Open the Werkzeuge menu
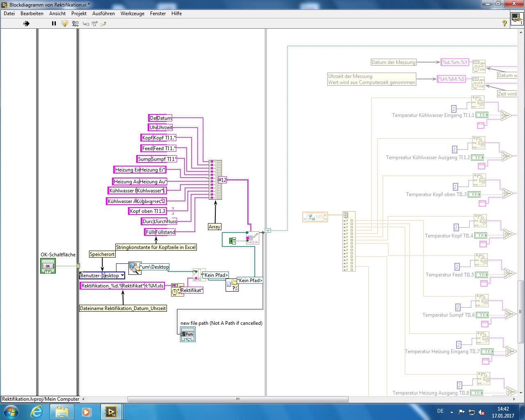The image size is (525, 420). pyautogui.click(x=132, y=14)
